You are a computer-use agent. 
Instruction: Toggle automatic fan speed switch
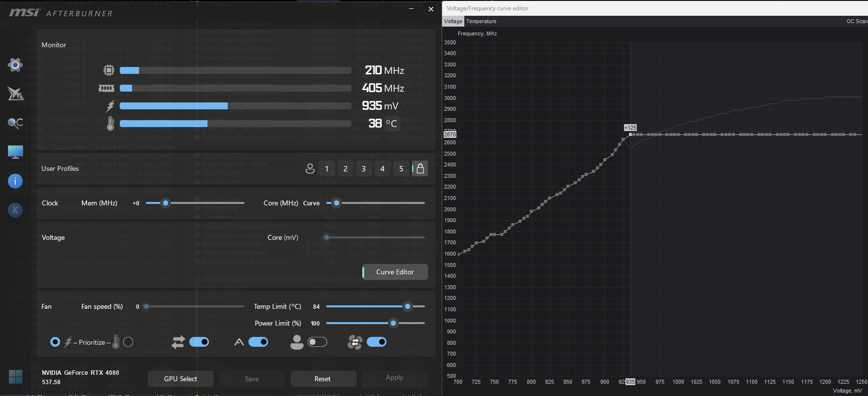pos(258,342)
